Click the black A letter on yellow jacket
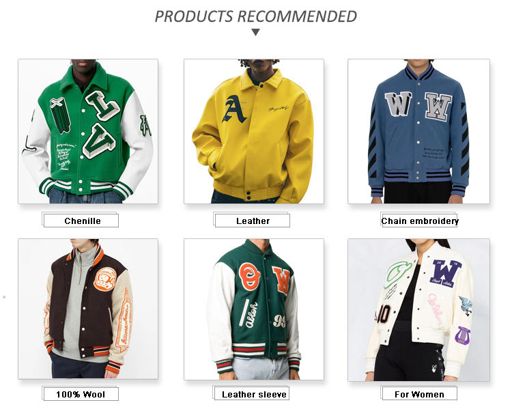The width and height of the screenshot is (512, 420). click(x=234, y=109)
